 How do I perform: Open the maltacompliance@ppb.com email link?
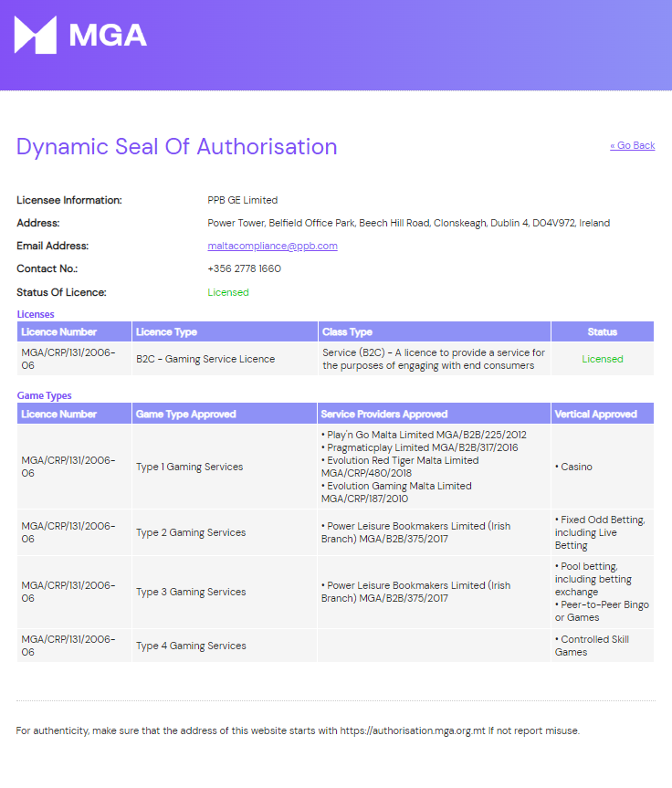tap(272, 246)
